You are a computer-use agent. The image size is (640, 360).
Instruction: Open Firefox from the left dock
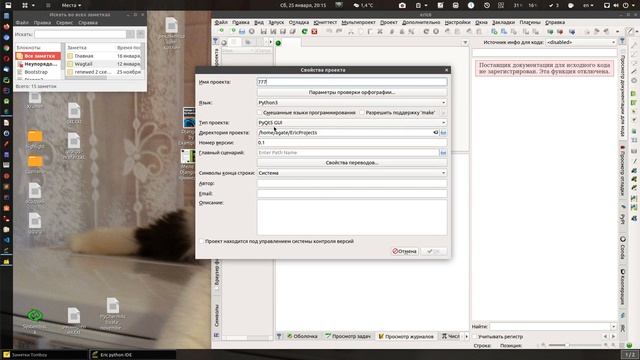6,27
